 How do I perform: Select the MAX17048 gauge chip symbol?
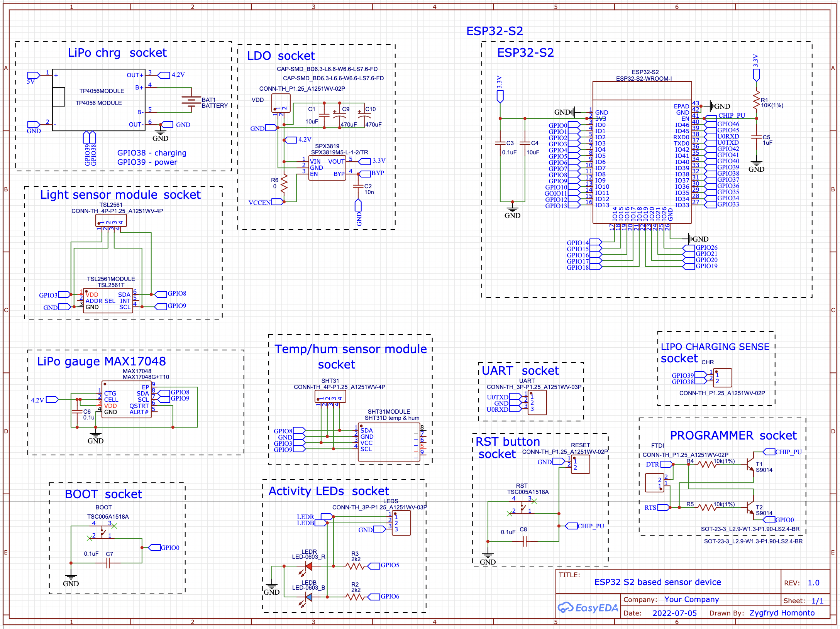pos(127,399)
